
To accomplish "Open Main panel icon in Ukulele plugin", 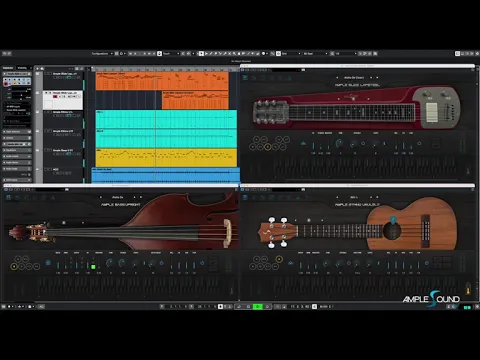I will coord(245,198).
